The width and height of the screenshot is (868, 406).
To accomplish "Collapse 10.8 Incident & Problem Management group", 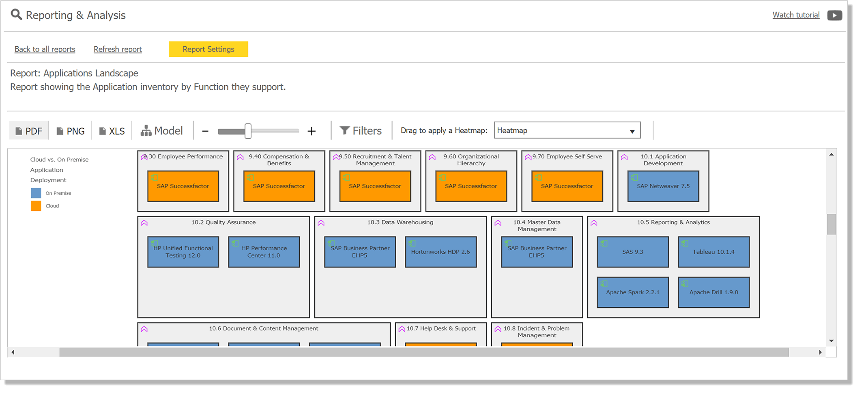I will click(x=498, y=329).
